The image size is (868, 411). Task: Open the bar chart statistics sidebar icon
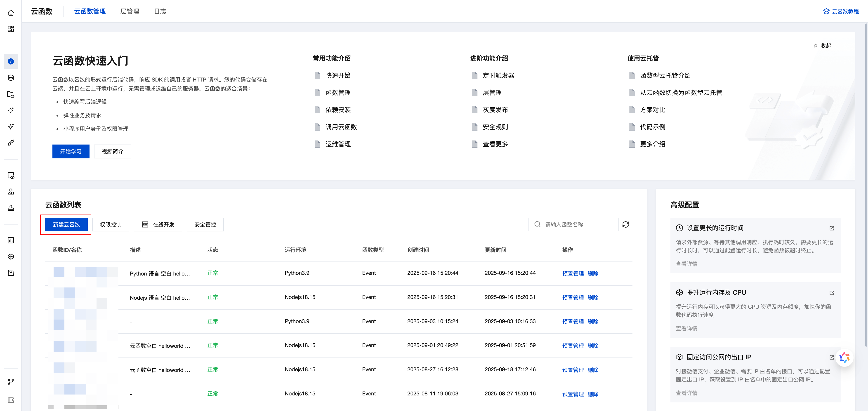(x=11, y=240)
